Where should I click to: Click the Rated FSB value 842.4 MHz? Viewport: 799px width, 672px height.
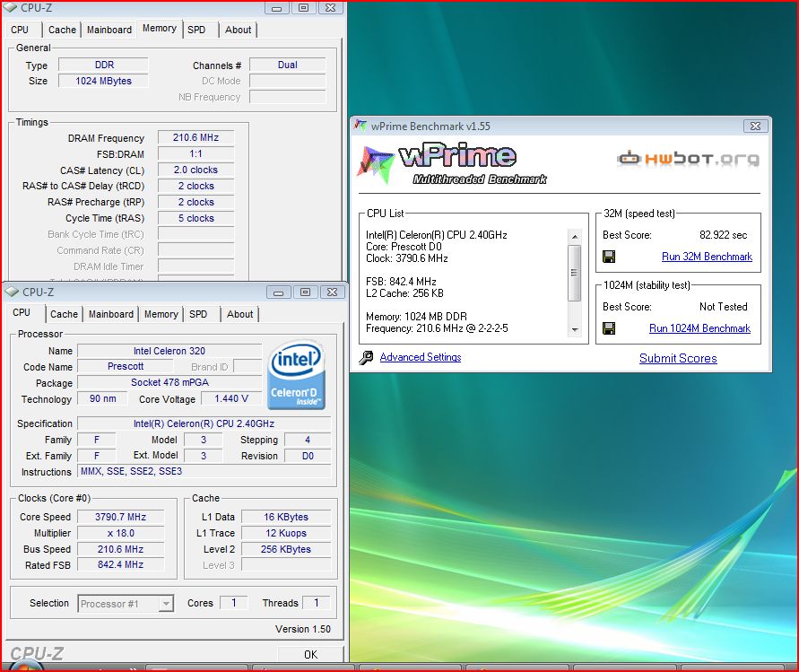tap(121, 565)
